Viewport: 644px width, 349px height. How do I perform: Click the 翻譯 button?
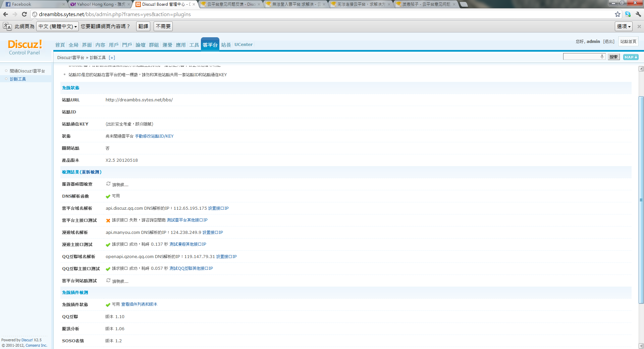click(x=143, y=26)
